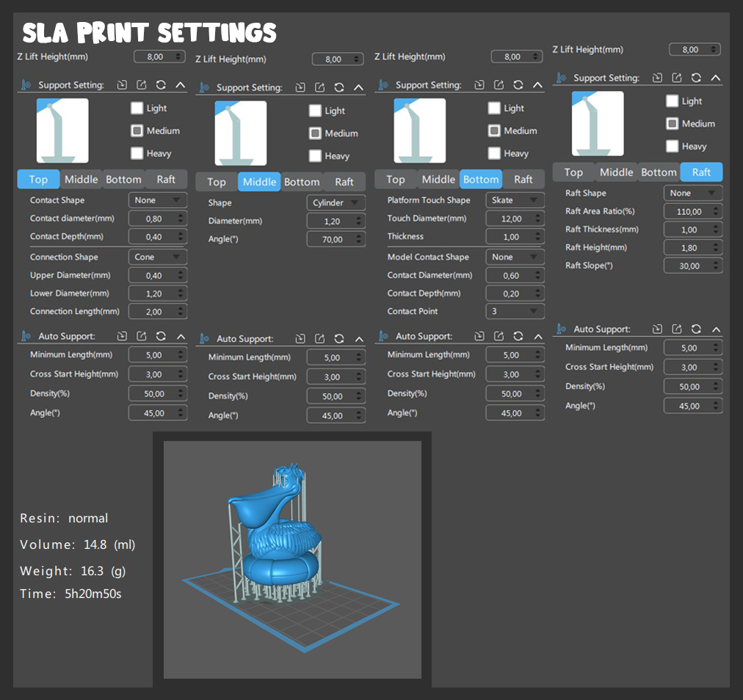Click reset icon in fourth panel's Auto Support header
The image size is (743, 700).
coord(696,329)
